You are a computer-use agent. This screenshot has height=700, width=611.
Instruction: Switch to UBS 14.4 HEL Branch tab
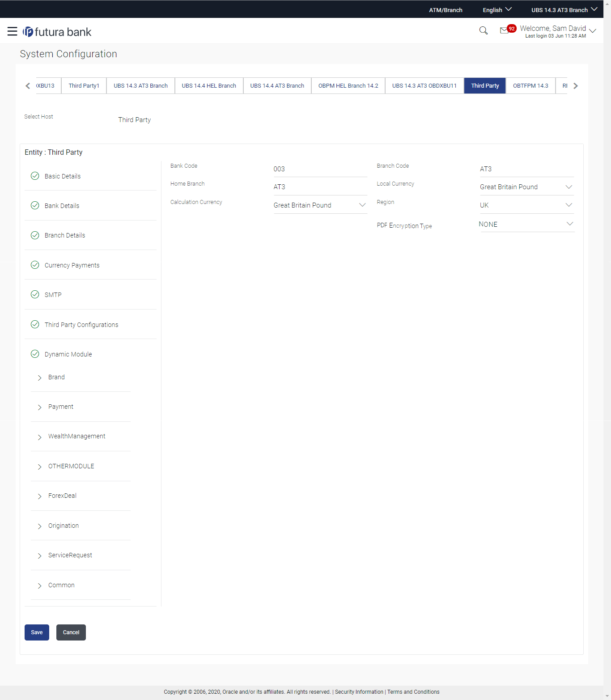209,85
